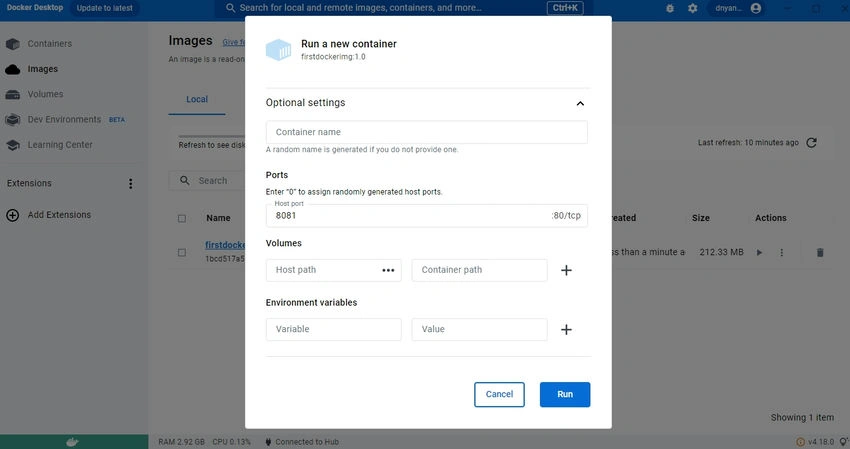Click the Containers sidebar icon
This screenshot has height=449, width=850.
coord(12,44)
